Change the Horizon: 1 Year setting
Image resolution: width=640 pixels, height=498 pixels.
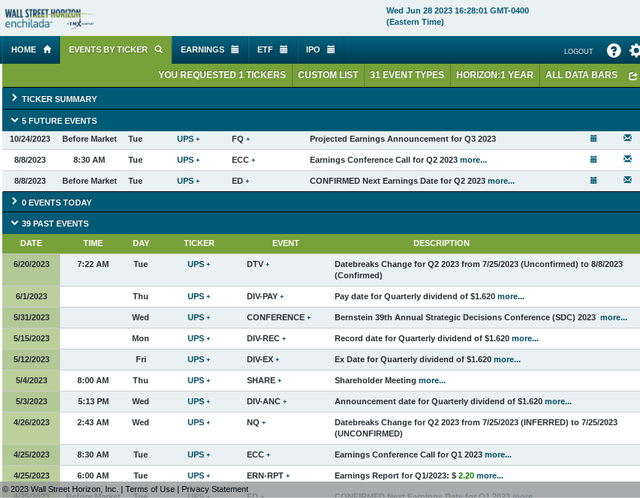tap(495, 75)
